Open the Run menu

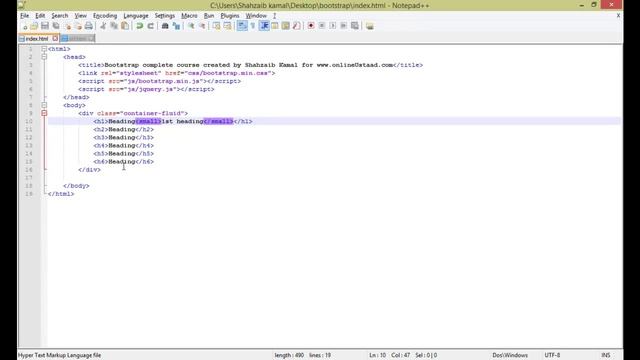[209, 16]
